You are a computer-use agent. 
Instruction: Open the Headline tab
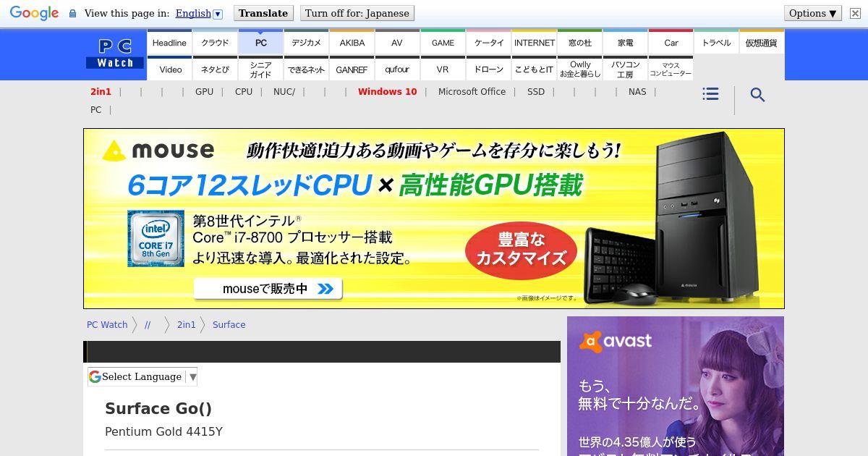(169, 42)
